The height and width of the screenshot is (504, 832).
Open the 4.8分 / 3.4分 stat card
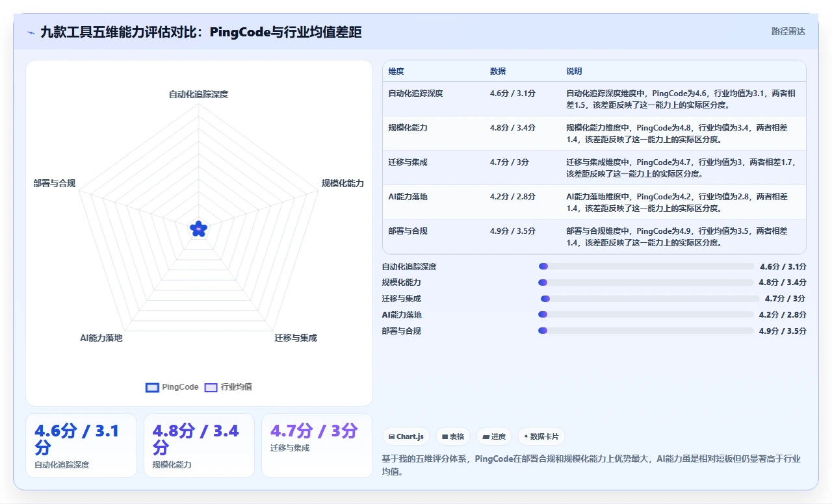199,446
